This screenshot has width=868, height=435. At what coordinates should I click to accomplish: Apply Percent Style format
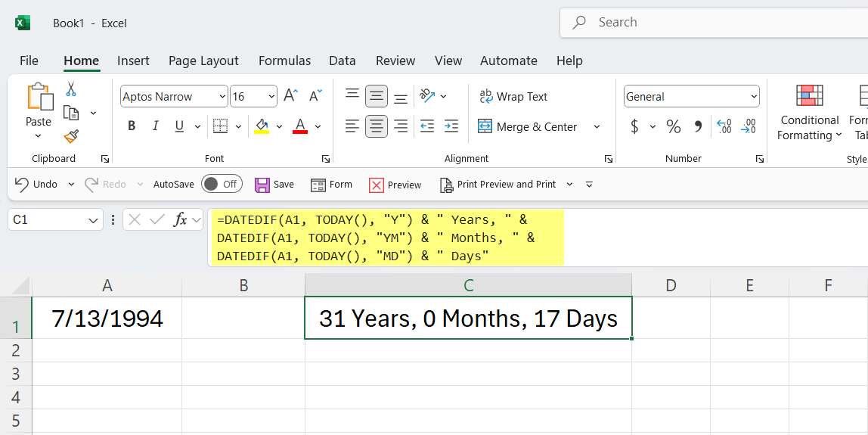tap(673, 126)
